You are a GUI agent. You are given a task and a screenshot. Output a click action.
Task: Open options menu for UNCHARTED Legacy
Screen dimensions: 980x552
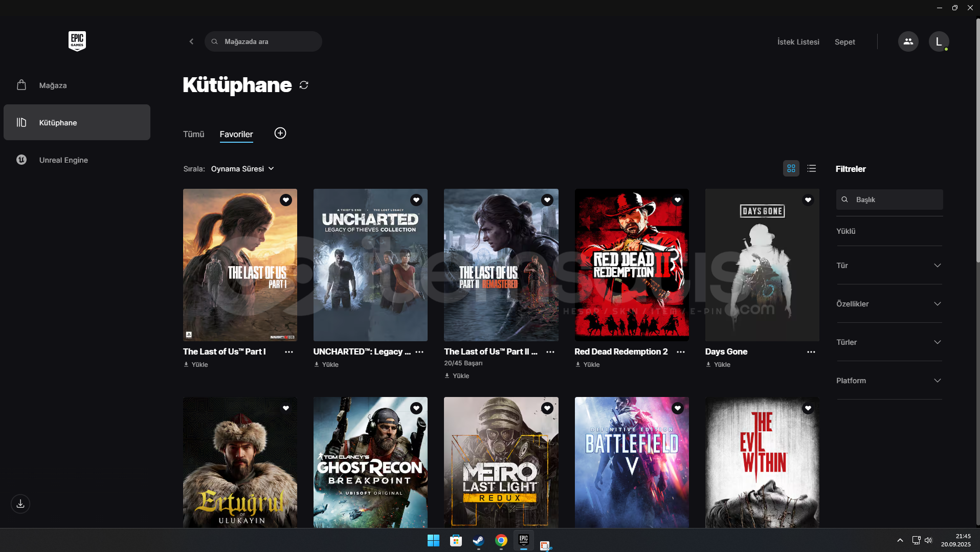pyautogui.click(x=419, y=352)
